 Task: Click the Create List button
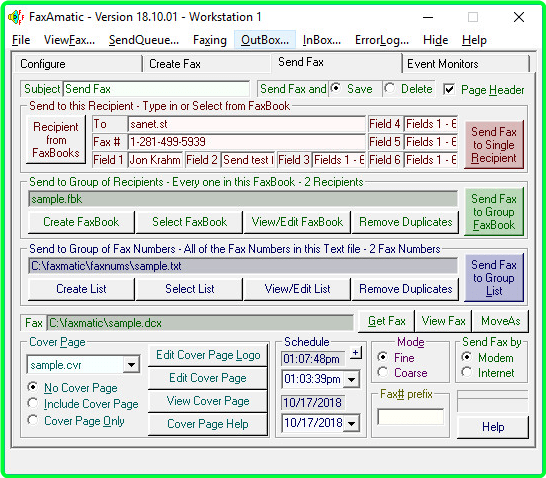click(81, 289)
